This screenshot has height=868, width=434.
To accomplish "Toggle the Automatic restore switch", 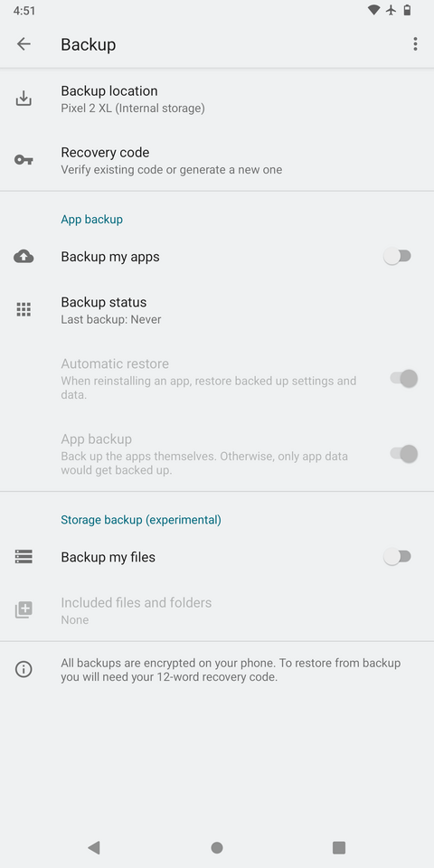I will click(403, 379).
